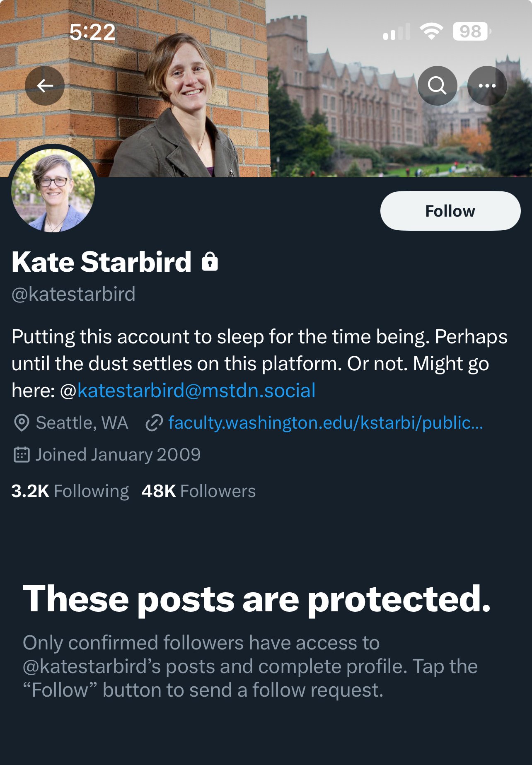
Task: Click the chain link icon
Action: click(x=154, y=423)
